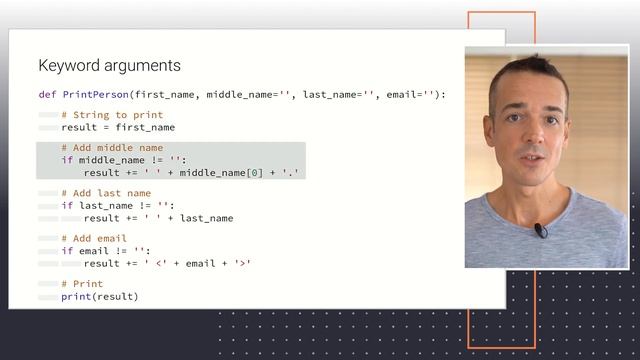Click the line appending email in angle brackets
Screen dimensions: 640x360
pyautogui.click(x=167, y=264)
